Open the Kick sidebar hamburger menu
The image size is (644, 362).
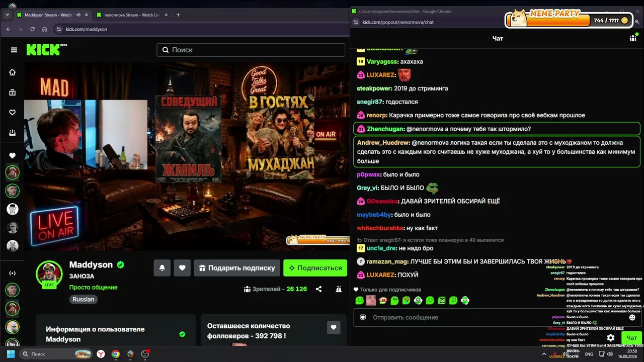[14, 50]
